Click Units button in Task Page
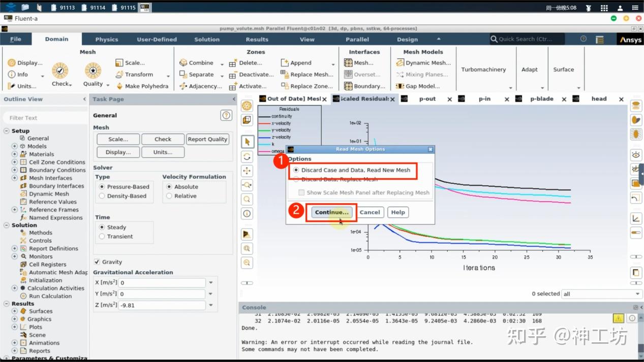 163,152
